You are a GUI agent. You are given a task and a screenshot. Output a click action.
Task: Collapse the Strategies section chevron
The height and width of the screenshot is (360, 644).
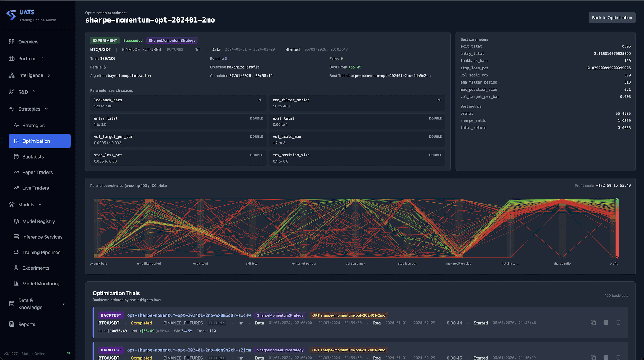click(47, 109)
